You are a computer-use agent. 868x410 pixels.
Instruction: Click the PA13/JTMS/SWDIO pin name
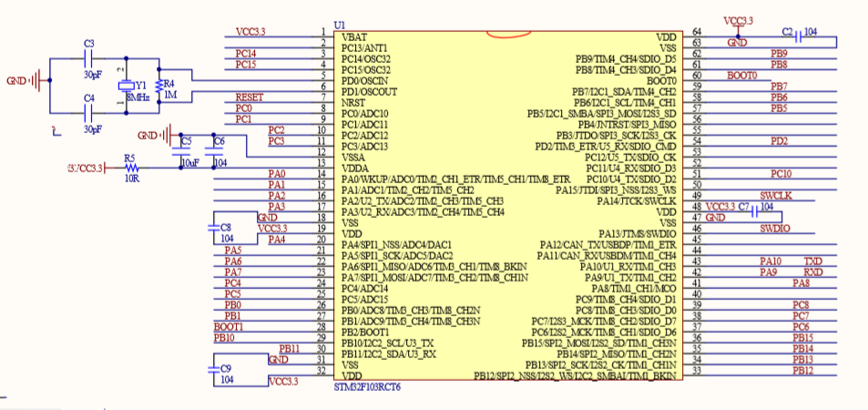(x=638, y=234)
